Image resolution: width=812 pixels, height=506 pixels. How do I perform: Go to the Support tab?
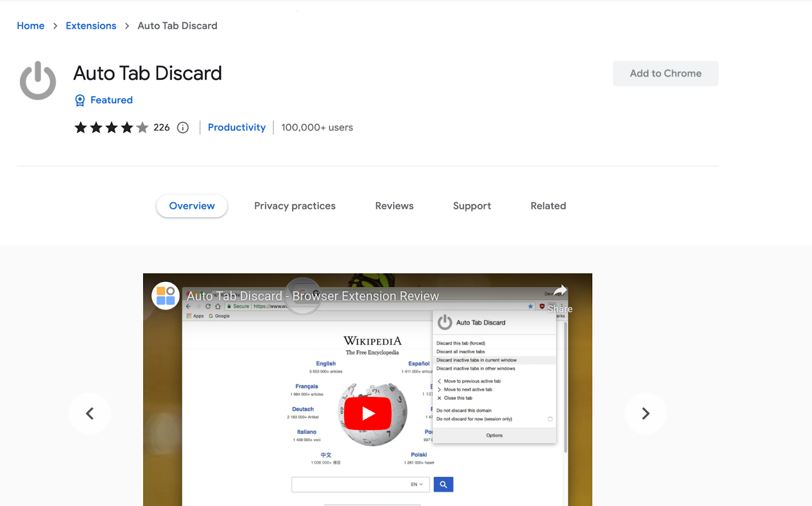(x=472, y=206)
